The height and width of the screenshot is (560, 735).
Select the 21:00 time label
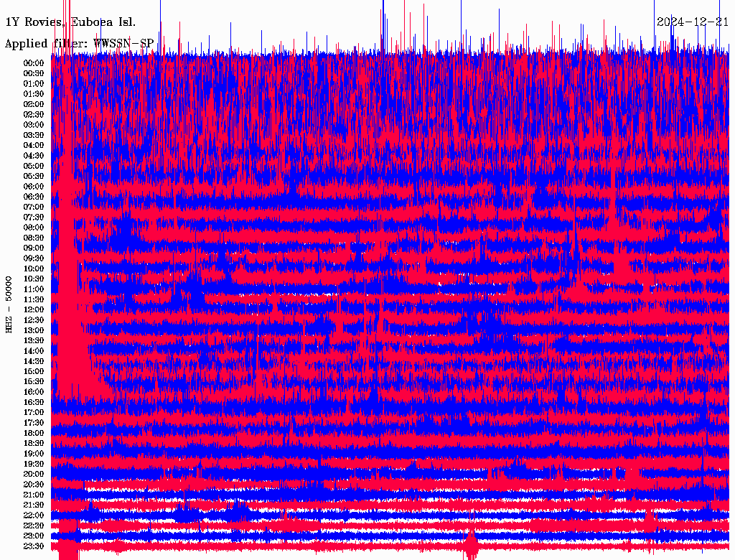34,495
